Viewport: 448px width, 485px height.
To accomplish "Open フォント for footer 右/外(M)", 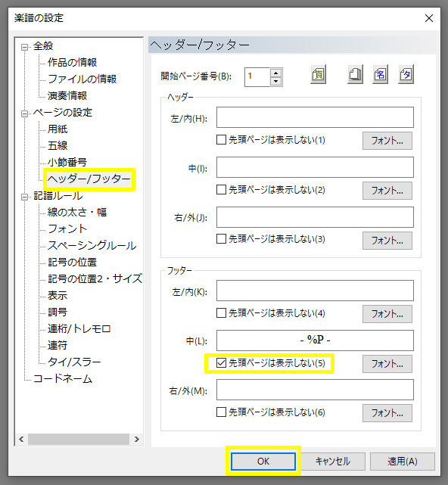I will pos(387,413).
